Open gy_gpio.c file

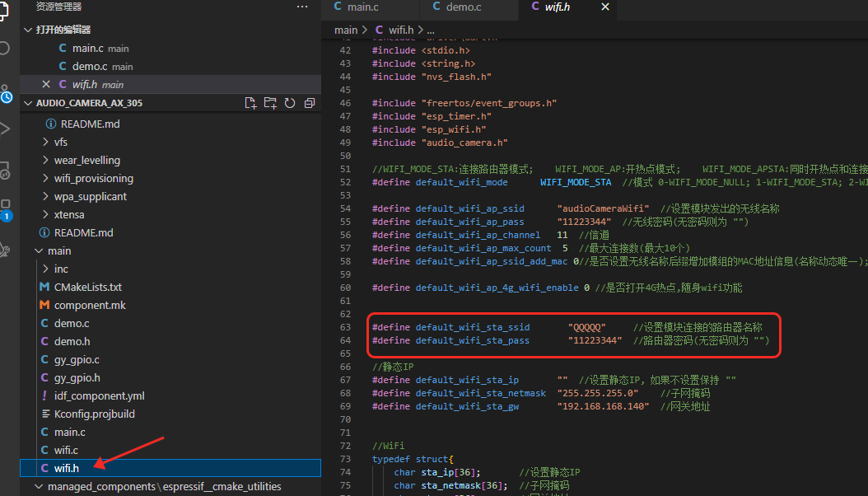(170, 360)
